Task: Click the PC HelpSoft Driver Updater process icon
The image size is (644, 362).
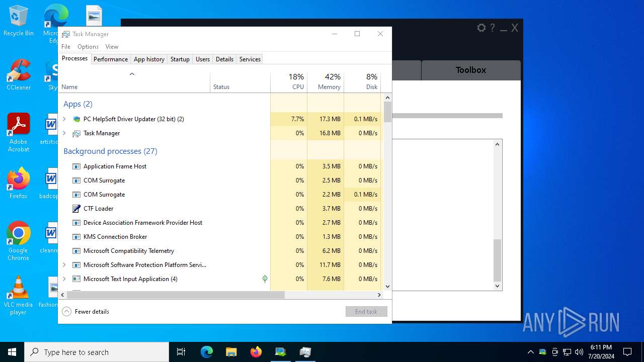Action: pos(76,119)
